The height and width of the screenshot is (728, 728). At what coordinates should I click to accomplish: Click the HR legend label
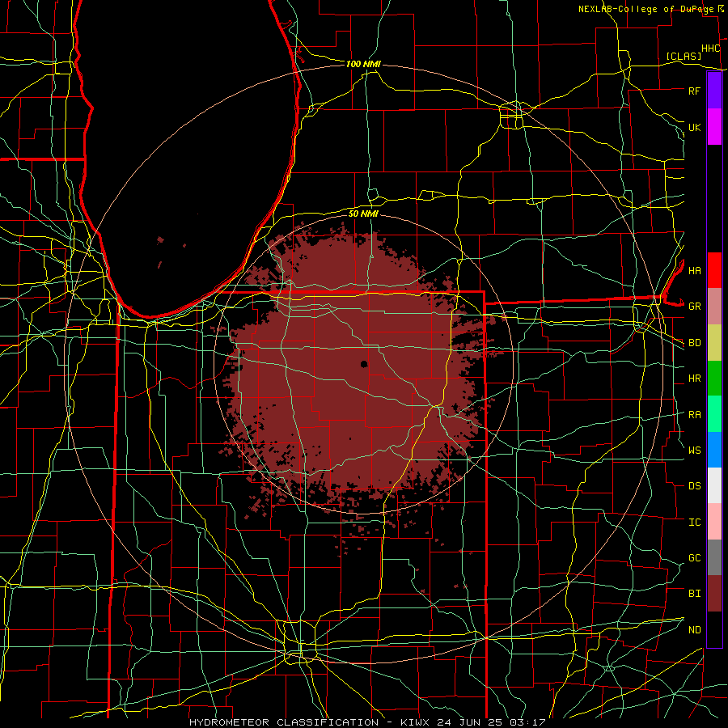coord(694,379)
